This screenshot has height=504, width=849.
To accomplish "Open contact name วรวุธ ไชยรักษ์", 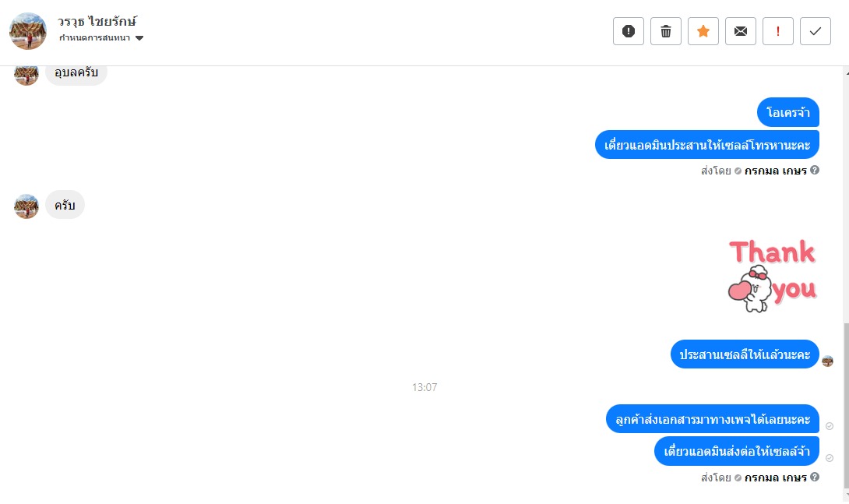I will point(97,22).
